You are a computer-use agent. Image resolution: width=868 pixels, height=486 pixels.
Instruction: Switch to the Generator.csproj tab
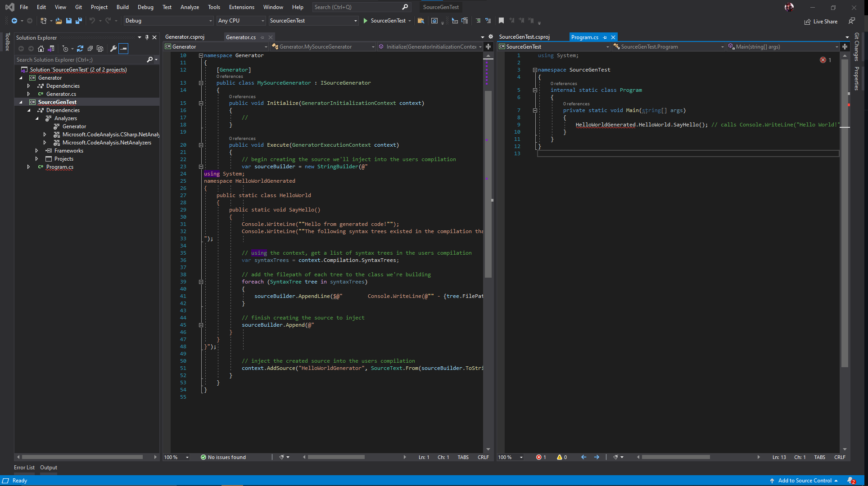pyautogui.click(x=185, y=37)
